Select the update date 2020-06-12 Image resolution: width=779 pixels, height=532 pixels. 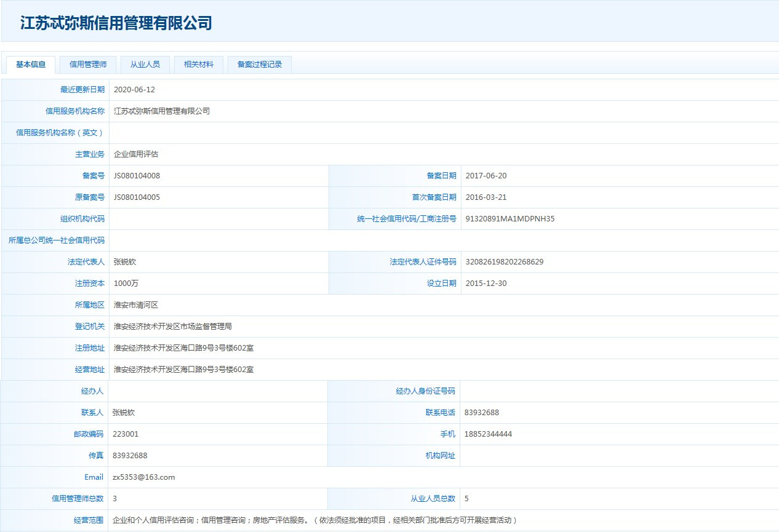click(135, 90)
